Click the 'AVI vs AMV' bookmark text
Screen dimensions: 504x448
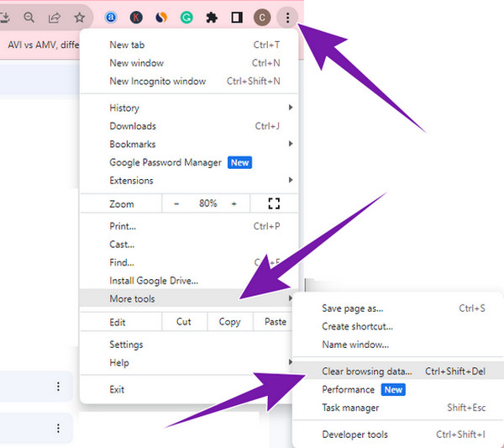43,45
